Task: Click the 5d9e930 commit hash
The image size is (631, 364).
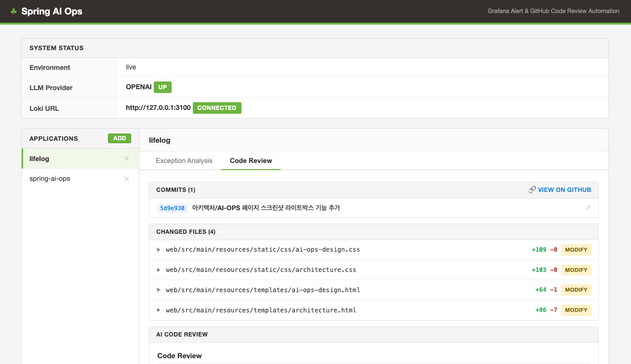Action: point(172,208)
